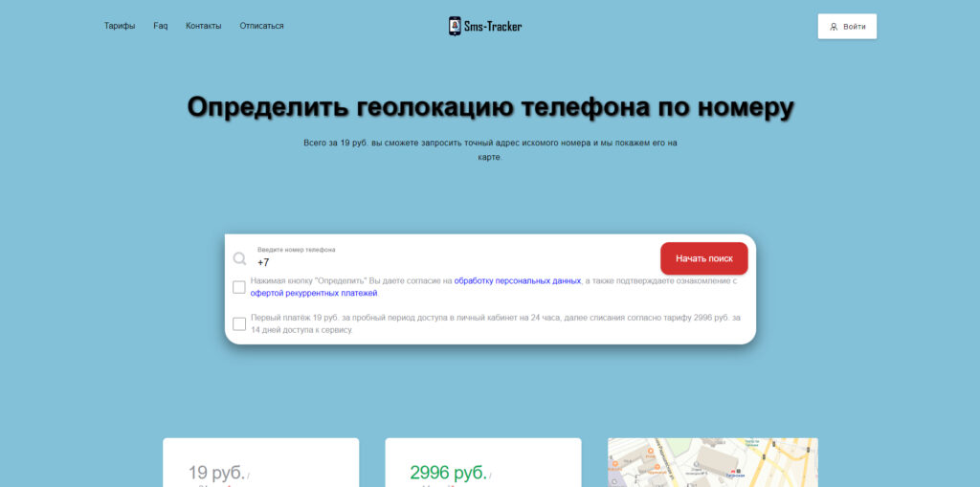
Task: Open the Тарифы menu item
Action: coord(120,26)
